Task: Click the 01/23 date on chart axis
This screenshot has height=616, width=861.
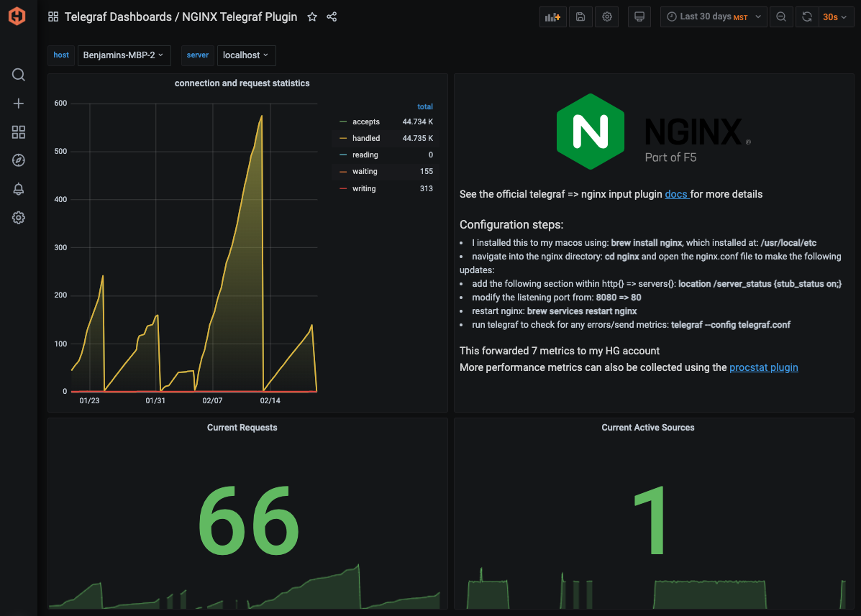Action: (89, 401)
